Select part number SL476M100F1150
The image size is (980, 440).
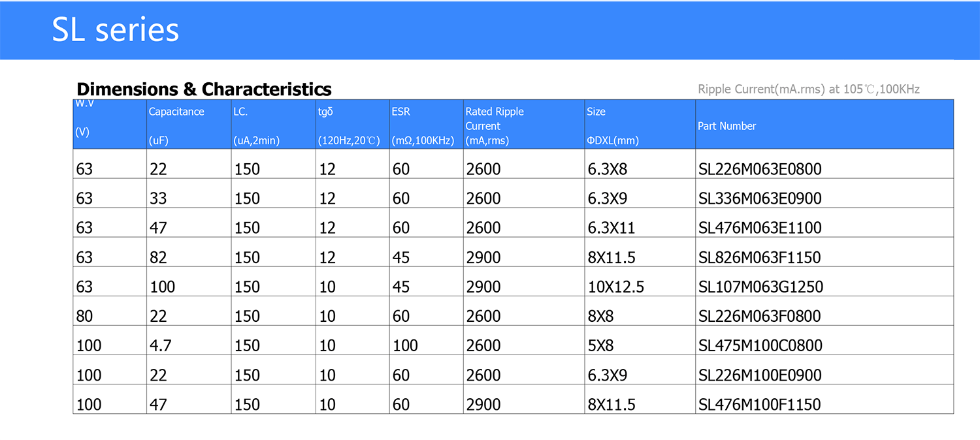[760, 405]
